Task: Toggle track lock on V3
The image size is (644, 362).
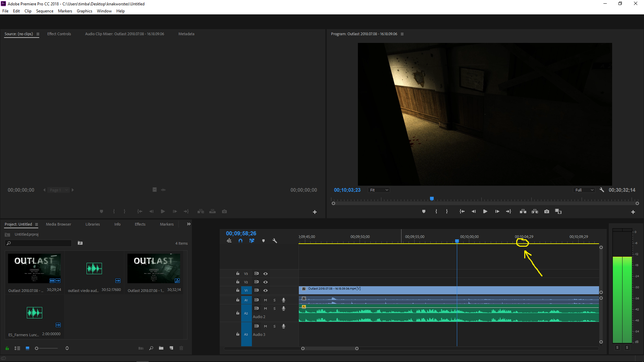Action: (x=238, y=274)
